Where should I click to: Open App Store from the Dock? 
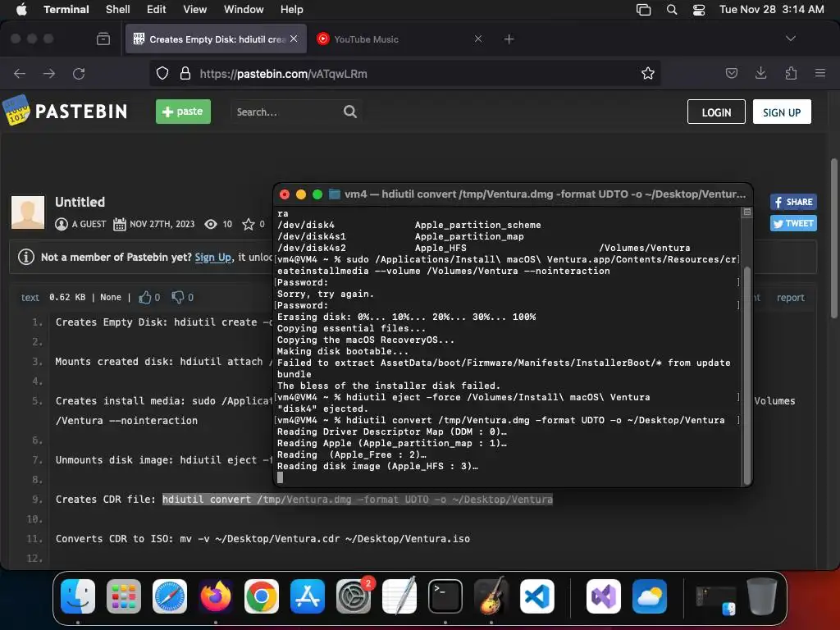[x=308, y=596]
